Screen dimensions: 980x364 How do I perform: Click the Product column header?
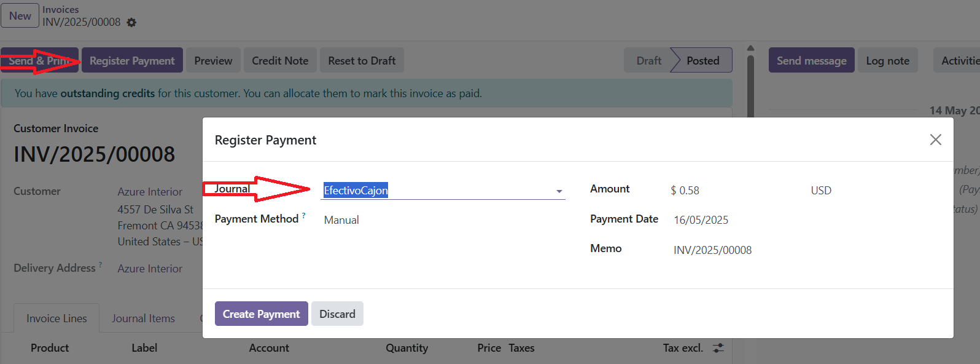50,348
